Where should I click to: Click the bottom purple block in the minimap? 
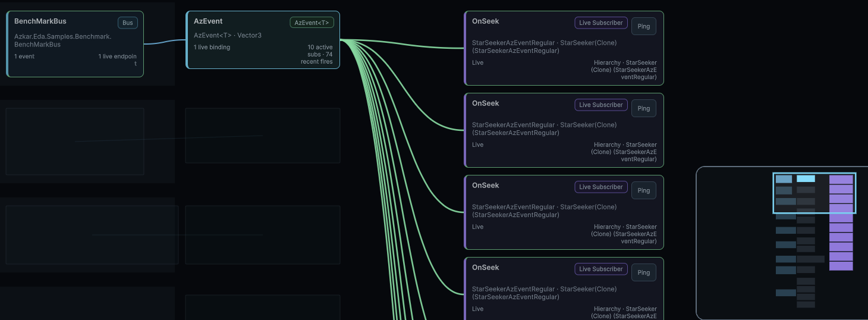tap(841, 266)
